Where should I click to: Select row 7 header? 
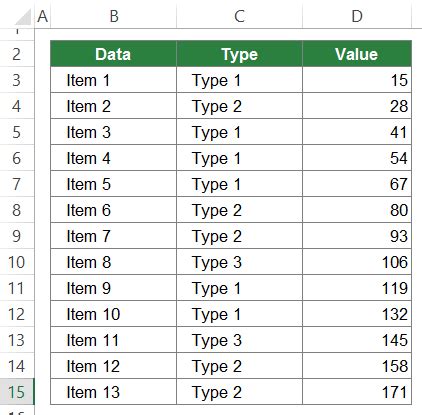point(17,184)
